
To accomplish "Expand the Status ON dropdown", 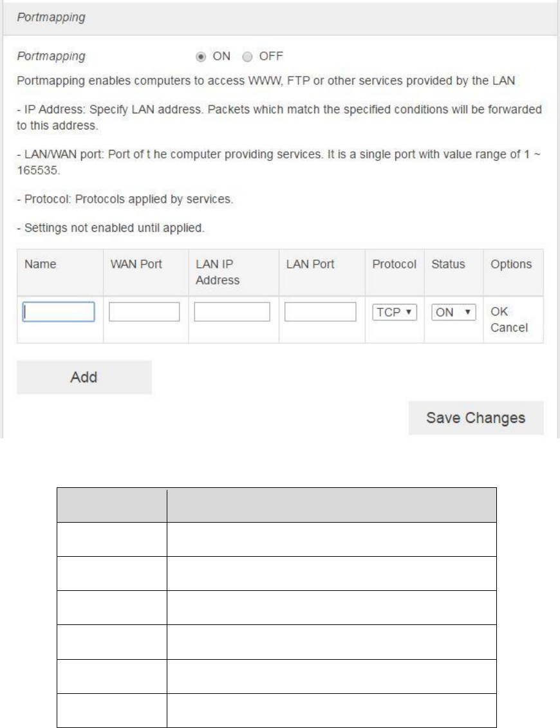I will [x=453, y=312].
